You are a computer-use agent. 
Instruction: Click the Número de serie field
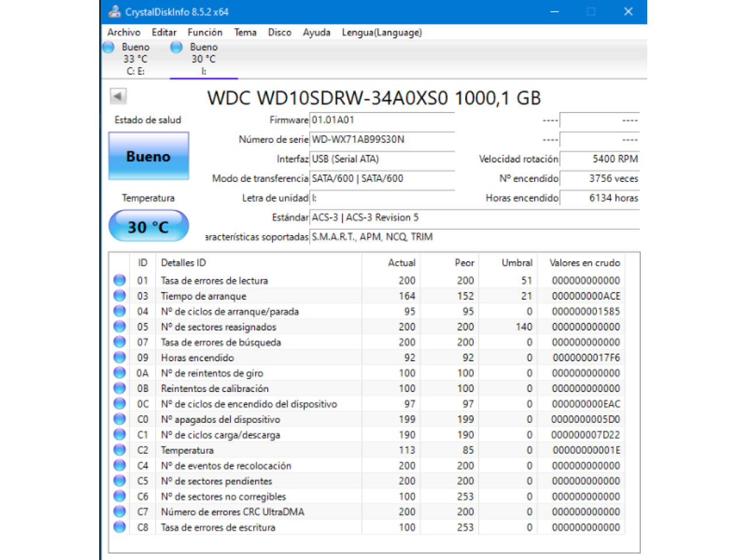coord(382,139)
